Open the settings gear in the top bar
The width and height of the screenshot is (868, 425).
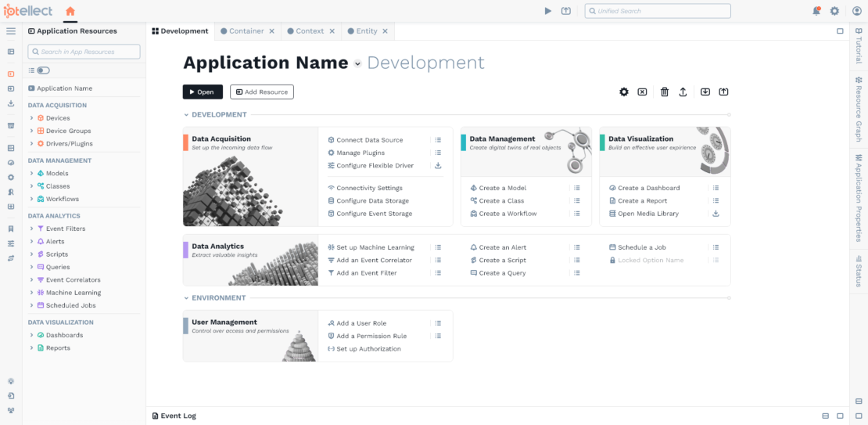pyautogui.click(x=835, y=11)
